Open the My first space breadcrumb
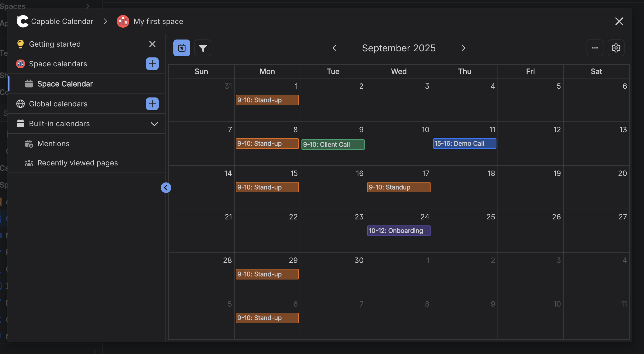 (158, 21)
